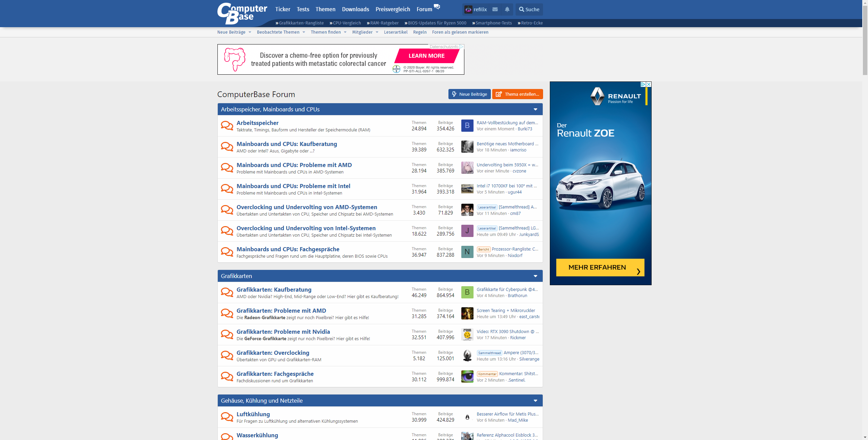The height and width of the screenshot is (440, 868).
Task: Open the notifications bell icon
Action: (507, 10)
